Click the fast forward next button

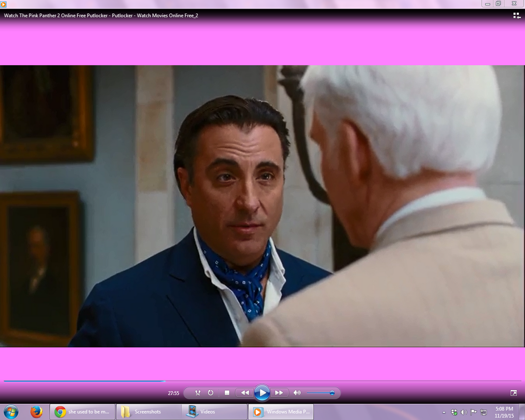pos(279,393)
